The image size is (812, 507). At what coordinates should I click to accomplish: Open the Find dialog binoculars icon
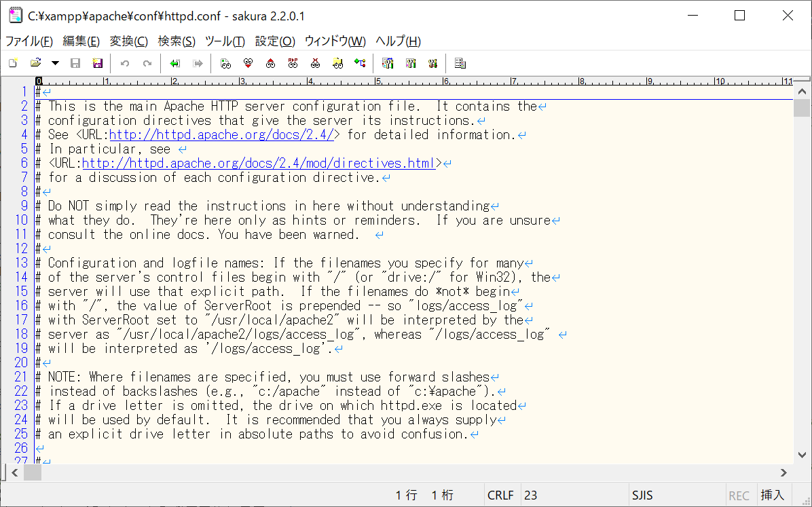click(225, 63)
